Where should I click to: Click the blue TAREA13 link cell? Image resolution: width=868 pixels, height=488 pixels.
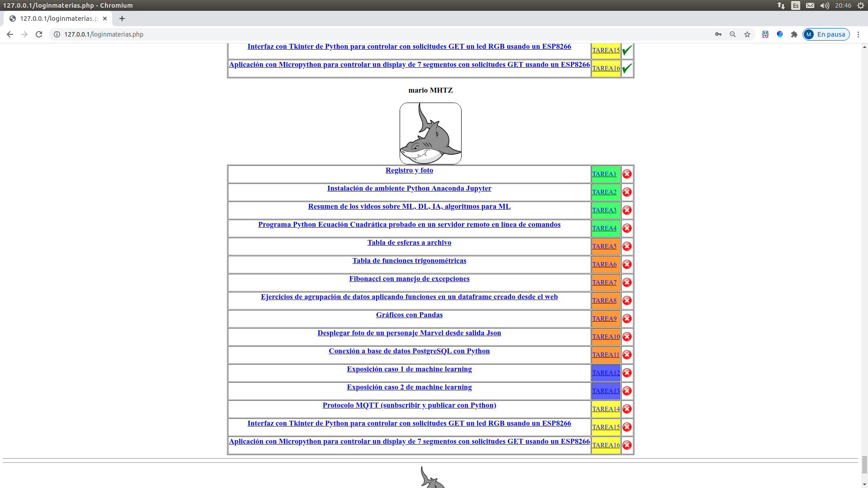click(606, 391)
